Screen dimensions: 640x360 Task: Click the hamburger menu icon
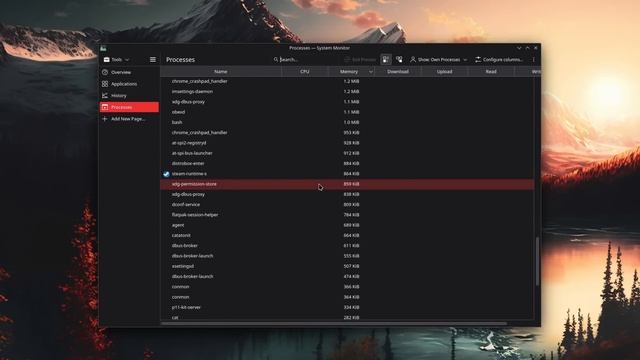153,60
